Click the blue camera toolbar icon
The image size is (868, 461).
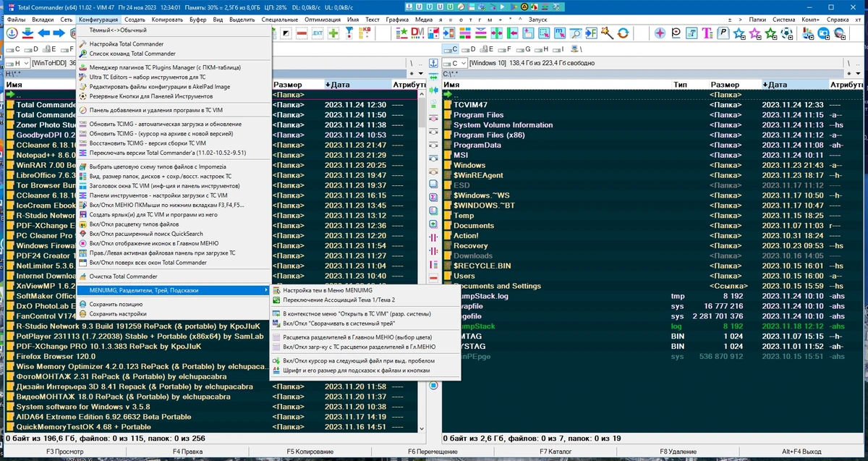pos(823,33)
